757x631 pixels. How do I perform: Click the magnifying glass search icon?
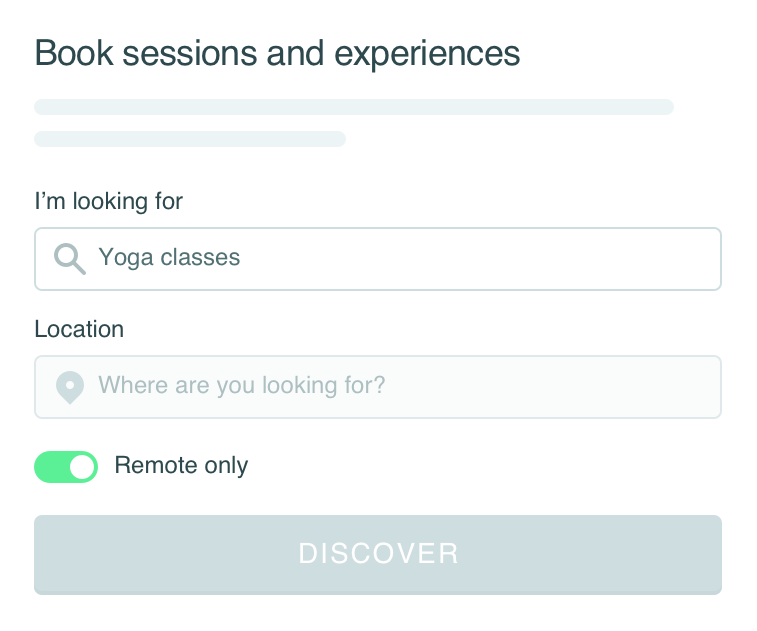tap(69, 259)
